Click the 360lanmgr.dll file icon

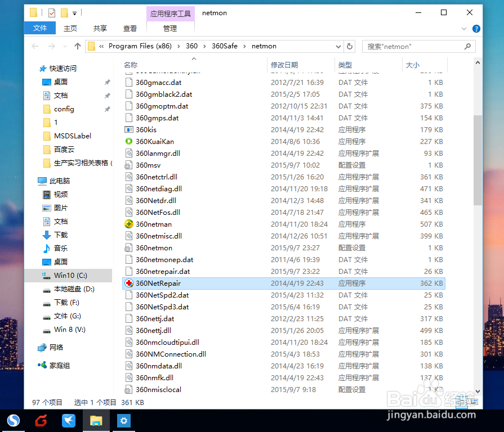128,154
